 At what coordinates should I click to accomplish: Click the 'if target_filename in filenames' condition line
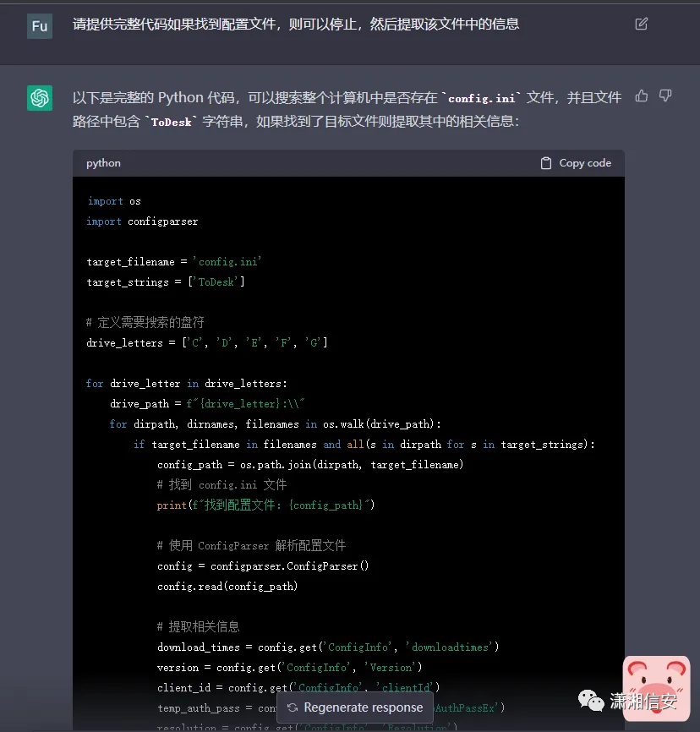tap(364, 445)
